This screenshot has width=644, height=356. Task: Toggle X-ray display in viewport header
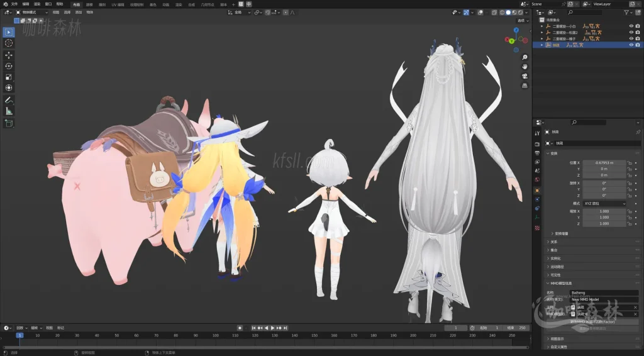(494, 13)
